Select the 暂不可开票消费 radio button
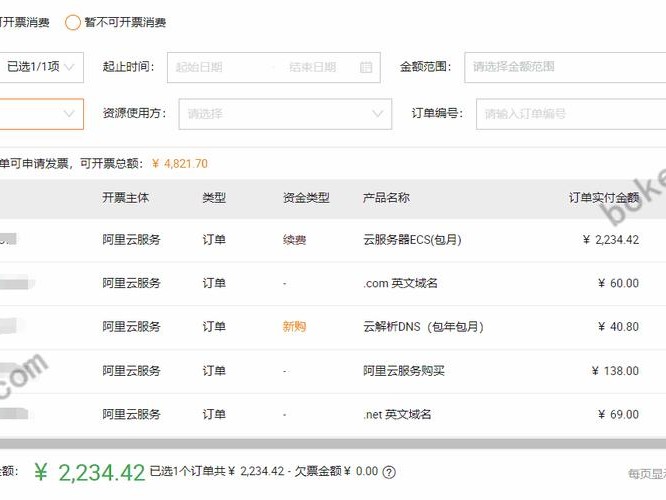Viewport: 666px width, 500px height. (72, 22)
